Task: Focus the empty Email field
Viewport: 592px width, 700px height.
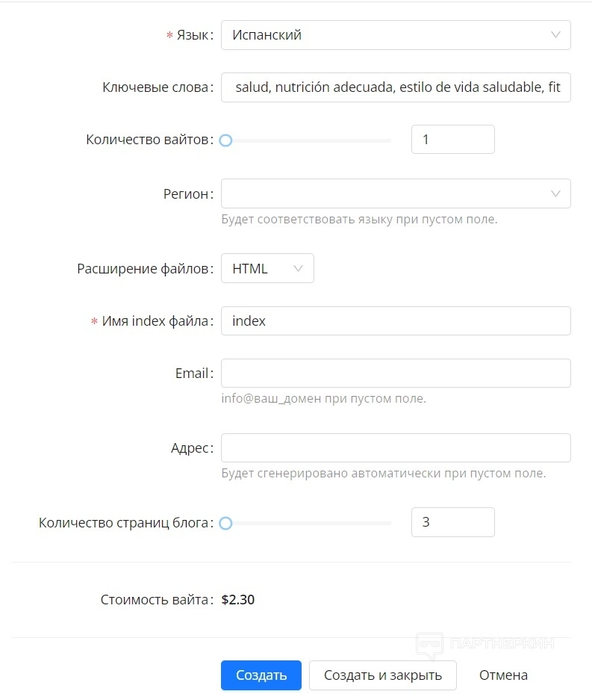Action: coord(396,374)
